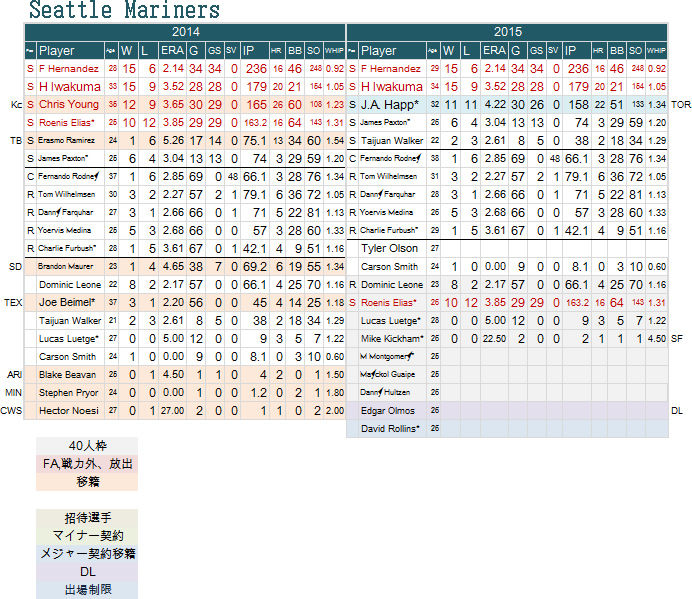
Task: Click the DL label beside Edgar Olmos row
Action: 677,411
